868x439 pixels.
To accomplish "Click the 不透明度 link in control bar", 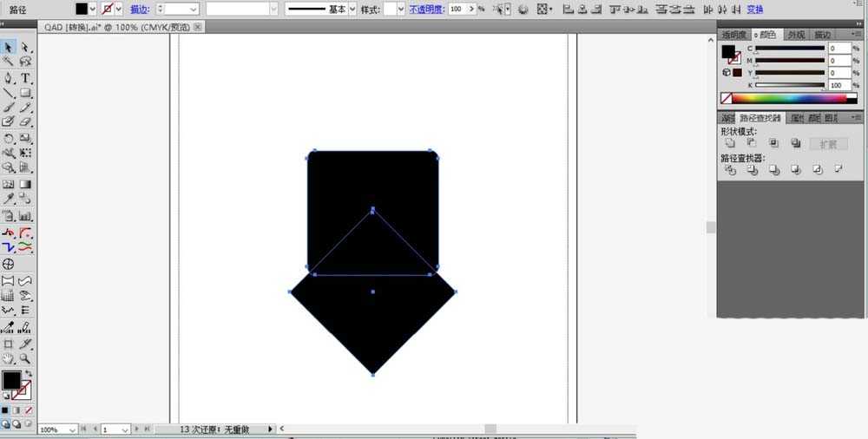I will (426, 9).
